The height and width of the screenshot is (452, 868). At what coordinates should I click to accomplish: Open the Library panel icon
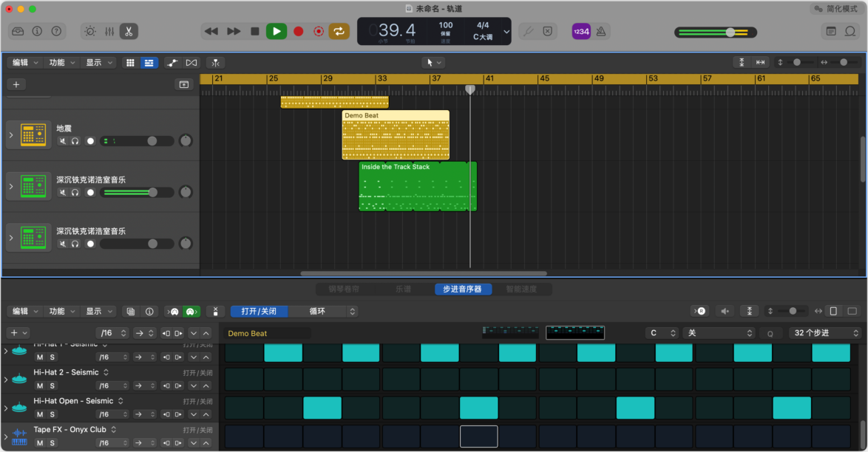(x=18, y=32)
